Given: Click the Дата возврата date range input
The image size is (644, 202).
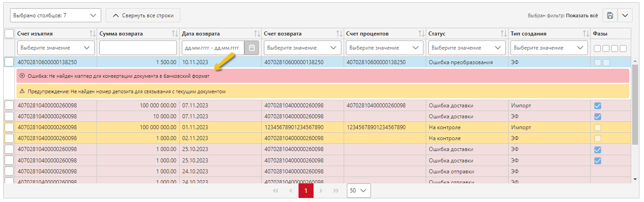Looking at the screenshot, I should coord(213,47).
